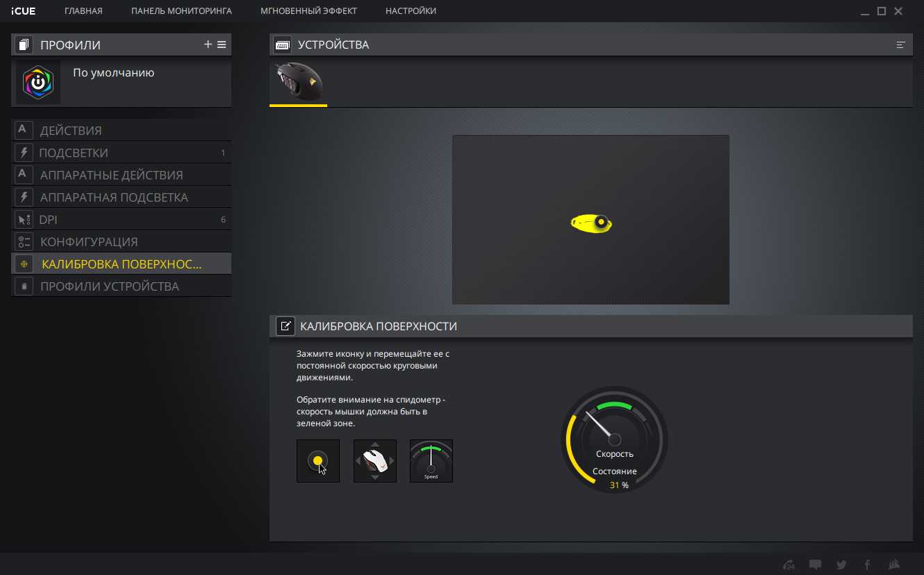Image resolution: width=924 pixels, height=575 pixels.
Task: Click the ПРОФИЛИ УСТРОЙСТВА sidebar item
Action: coord(109,286)
